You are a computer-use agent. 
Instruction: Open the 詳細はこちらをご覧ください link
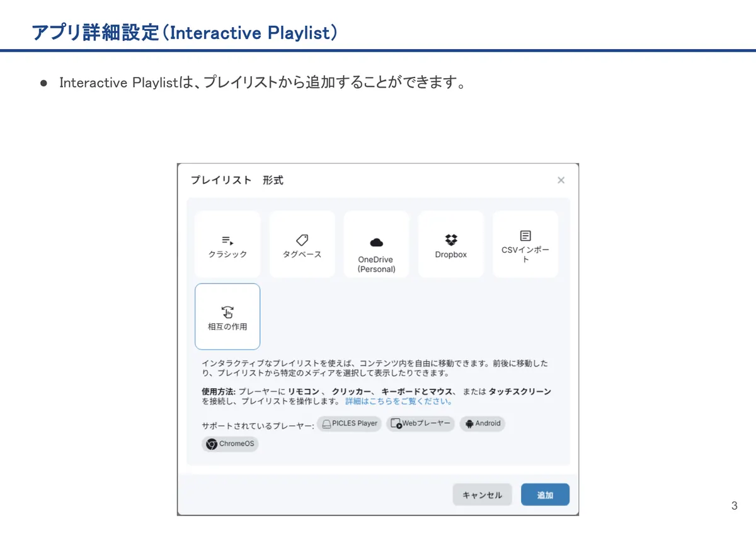[398, 401]
